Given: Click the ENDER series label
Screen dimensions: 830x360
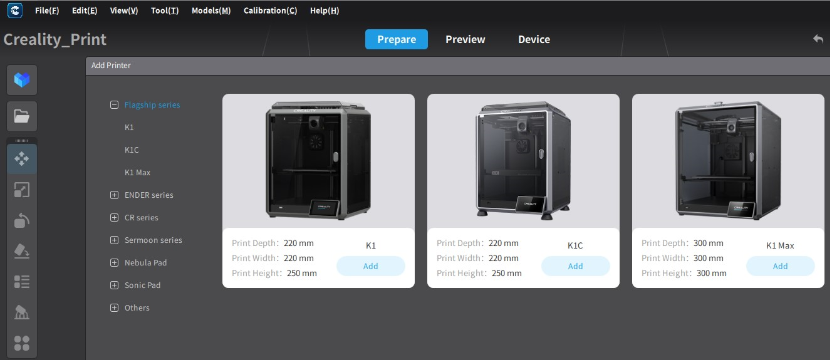Looking at the screenshot, I should [149, 195].
